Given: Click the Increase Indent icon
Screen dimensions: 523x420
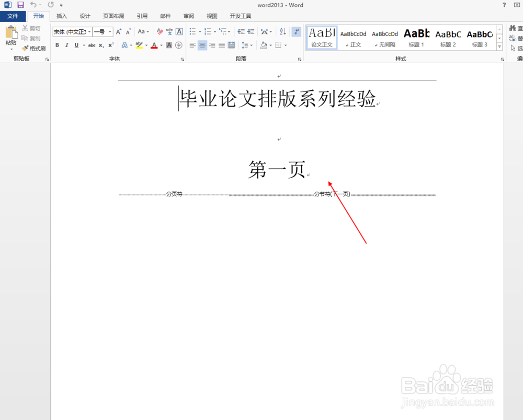Looking at the screenshot, I should pyautogui.click(x=251, y=32).
